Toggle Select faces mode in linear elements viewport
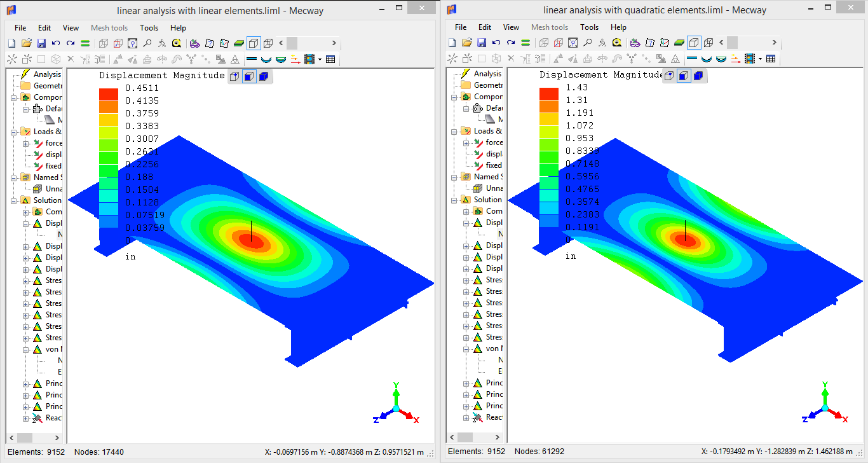Screen dimensions: 868x463 coord(249,76)
